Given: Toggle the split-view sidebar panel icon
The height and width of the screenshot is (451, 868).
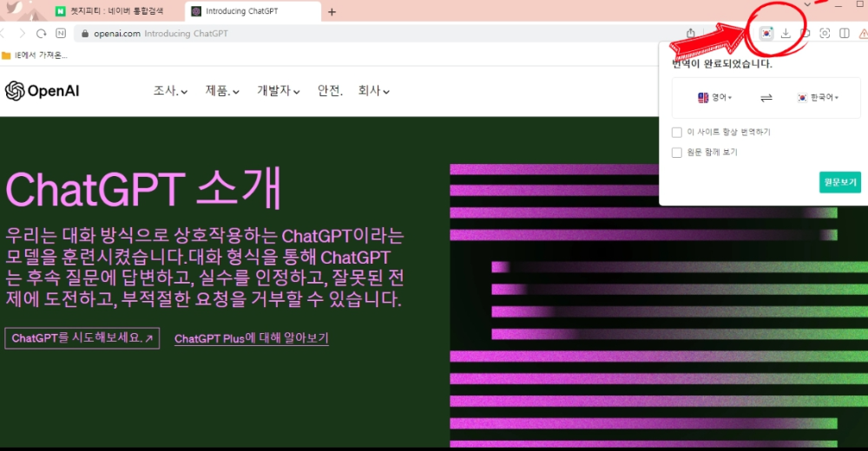Looking at the screenshot, I should (x=845, y=33).
